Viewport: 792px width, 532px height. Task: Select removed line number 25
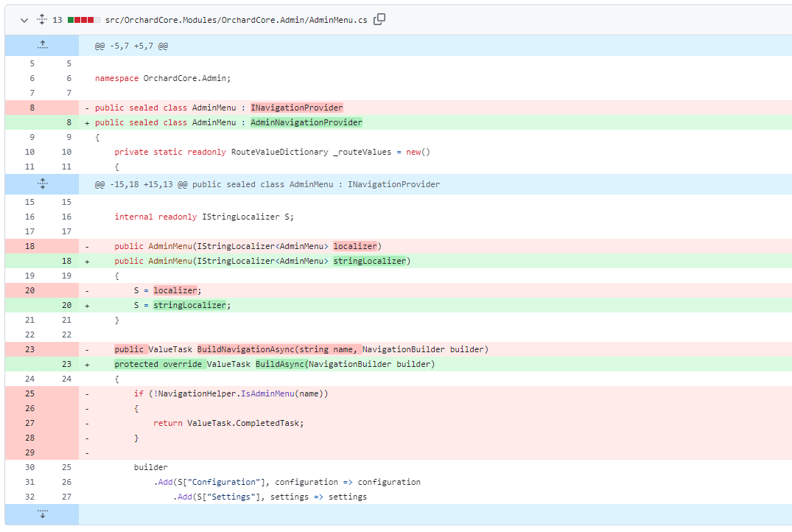pos(29,393)
